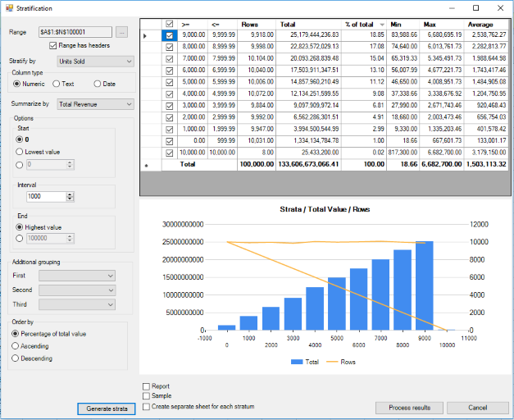Choose Descending order option
Viewport: 514px width, 420px height.
pos(15,358)
